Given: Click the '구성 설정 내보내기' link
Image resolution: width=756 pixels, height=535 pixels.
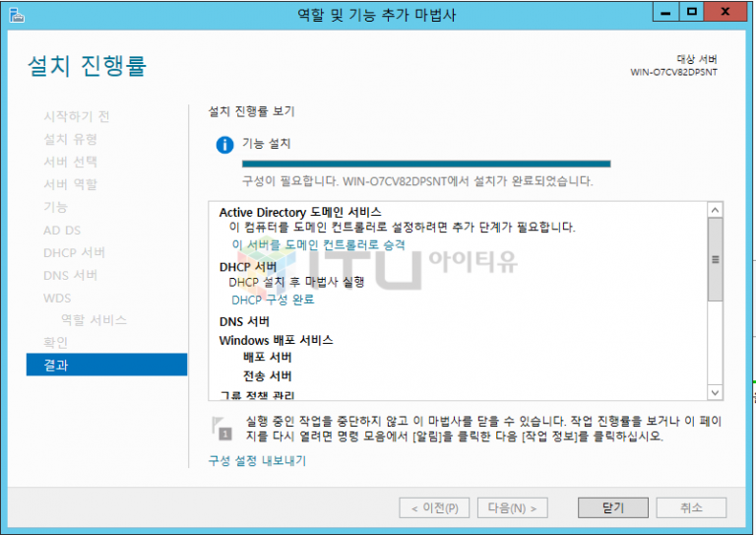Looking at the screenshot, I should pyautogui.click(x=257, y=460).
